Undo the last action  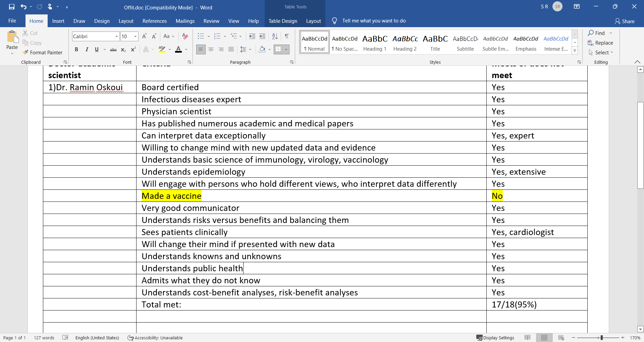(x=23, y=7)
